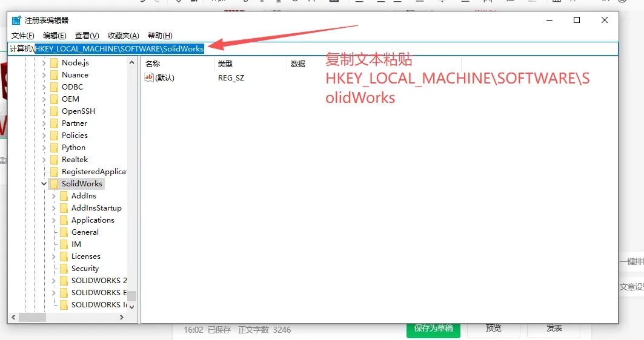This screenshot has width=644, height=340.
Task: Click tree pane scroll down arrow
Action: pyautogui.click(x=132, y=307)
